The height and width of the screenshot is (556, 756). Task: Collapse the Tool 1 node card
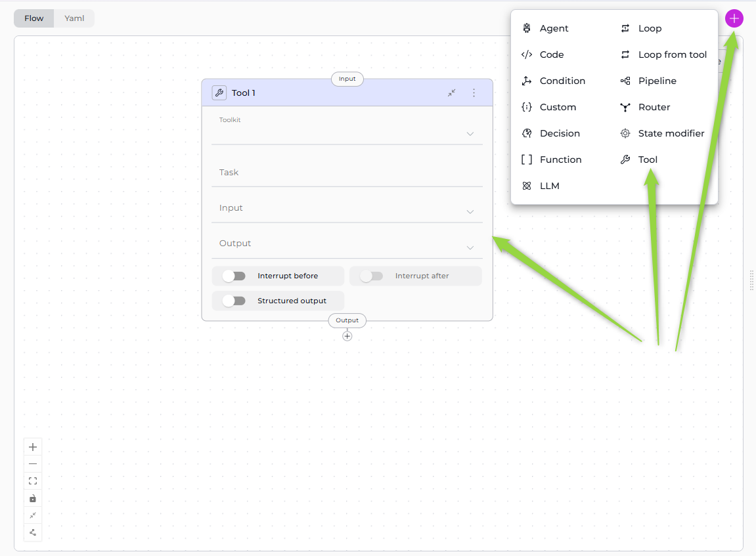point(452,93)
